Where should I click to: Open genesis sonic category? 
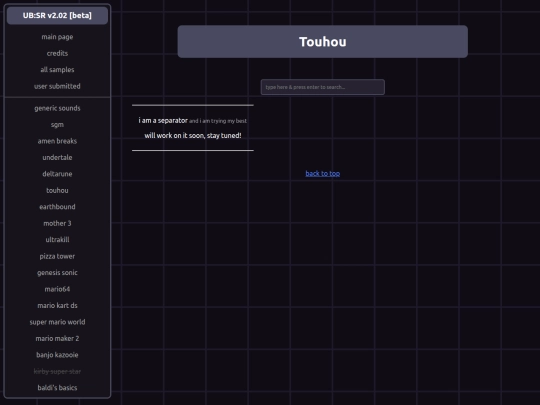point(57,272)
